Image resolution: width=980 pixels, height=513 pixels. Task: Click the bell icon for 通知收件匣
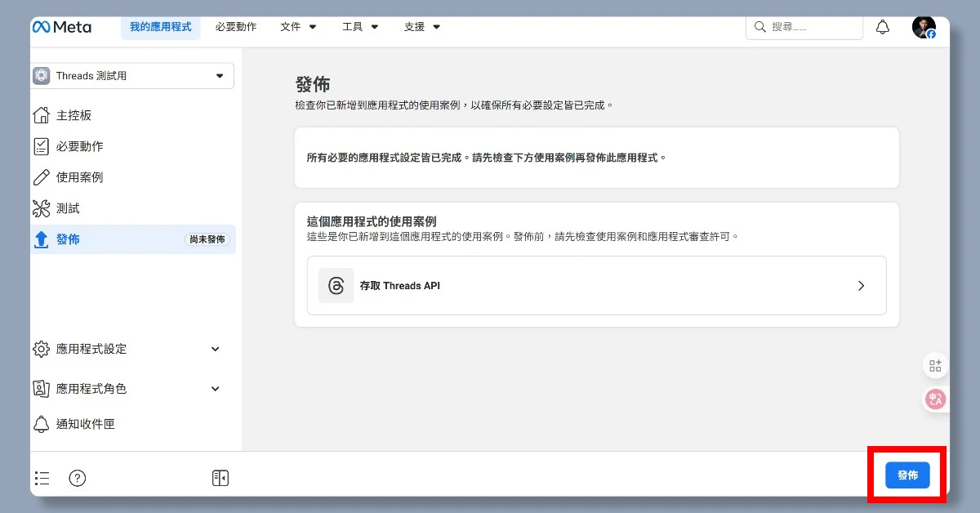[41, 424]
